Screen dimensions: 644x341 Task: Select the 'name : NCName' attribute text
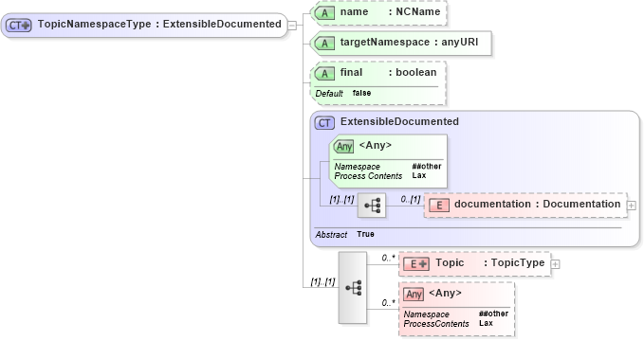tap(390, 12)
